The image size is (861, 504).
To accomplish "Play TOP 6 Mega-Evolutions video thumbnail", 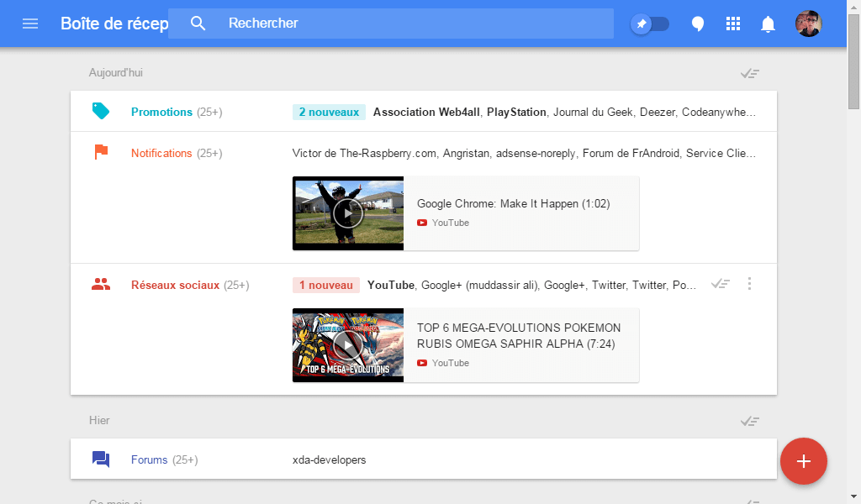I will click(348, 345).
